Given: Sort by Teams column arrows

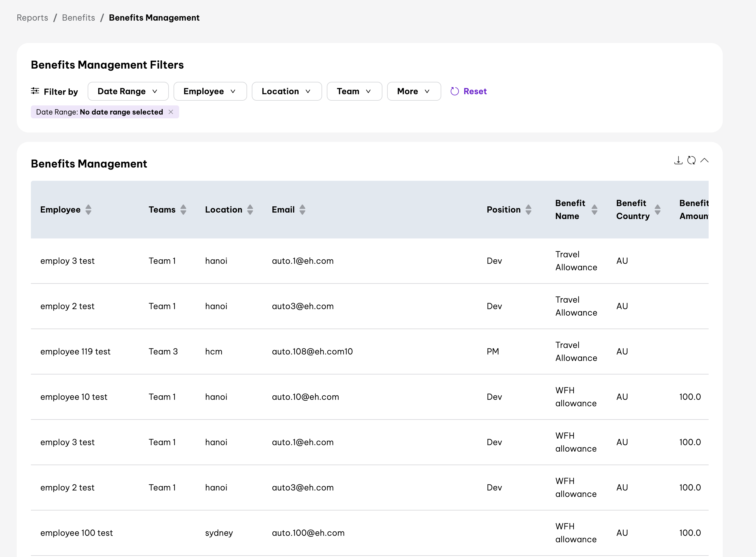Looking at the screenshot, I should [x=183, y=209].
